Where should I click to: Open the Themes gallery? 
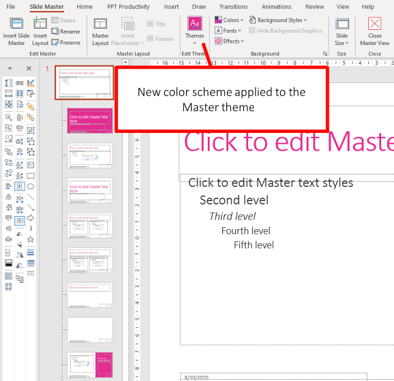coord(195,31)
